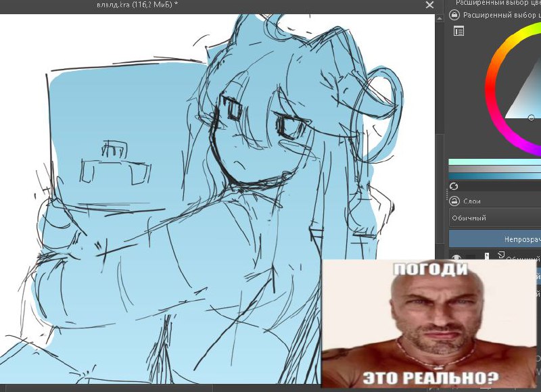
Task: Click the Расширенный выбор цвета docker title
Action: coord(502,15)
